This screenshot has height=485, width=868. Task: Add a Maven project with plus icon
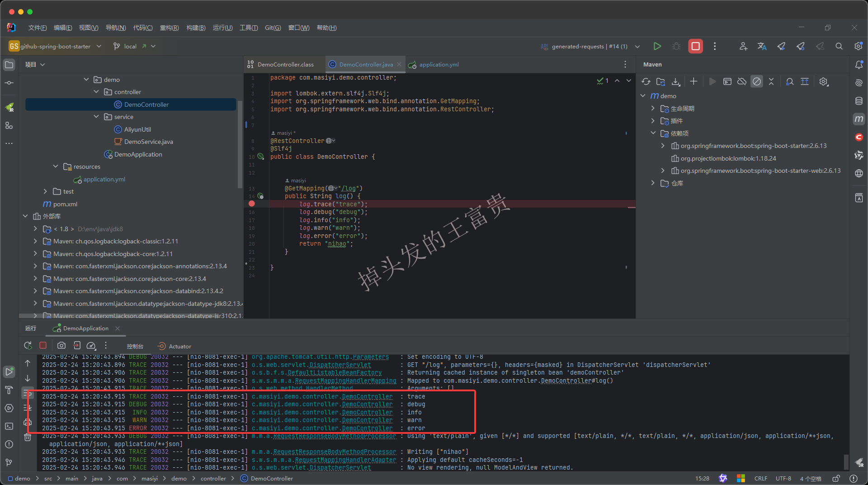pyautogui.click(x=693, y=81)
